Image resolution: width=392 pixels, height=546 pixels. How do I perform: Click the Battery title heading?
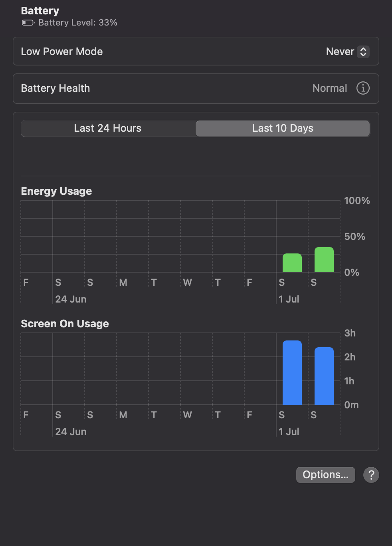tap(40, 11)
